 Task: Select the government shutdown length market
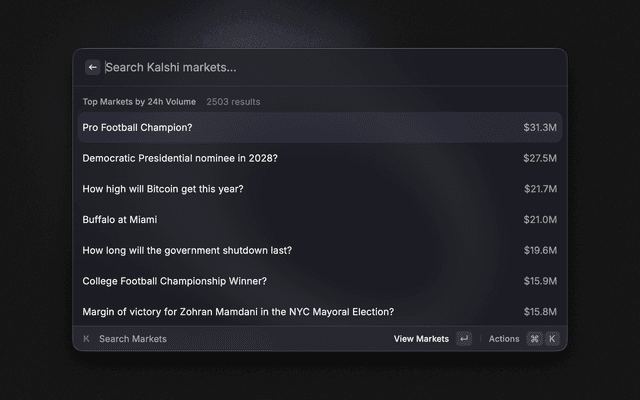187,250
